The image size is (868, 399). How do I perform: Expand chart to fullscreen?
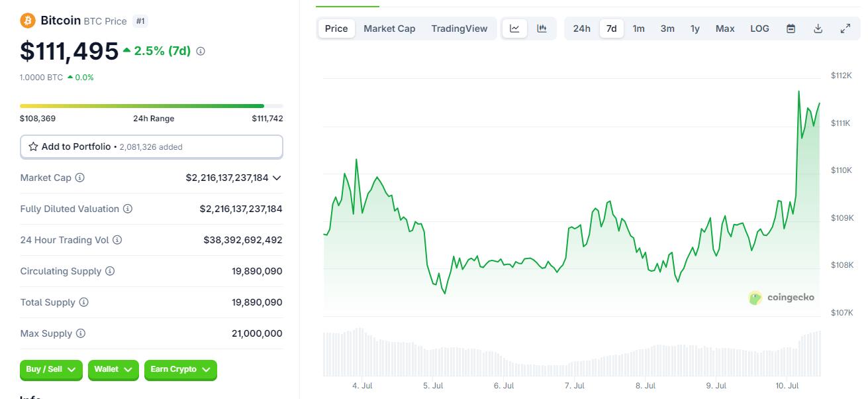pyautogui.click(x=845, y=28)
